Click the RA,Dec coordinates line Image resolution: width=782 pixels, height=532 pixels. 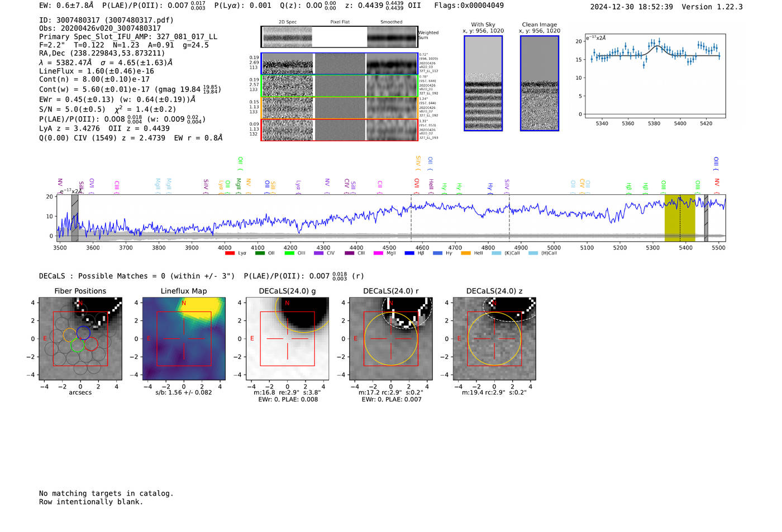click(x=102, y=54)
